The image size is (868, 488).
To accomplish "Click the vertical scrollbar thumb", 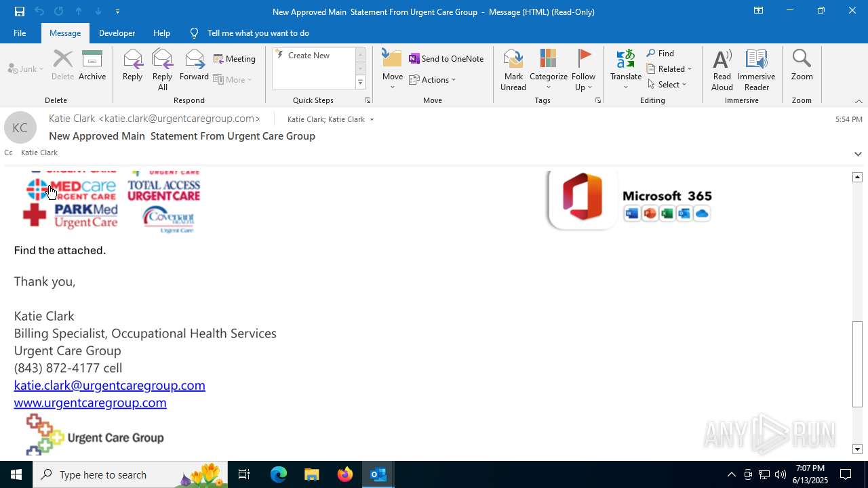I will coord(857,363).
